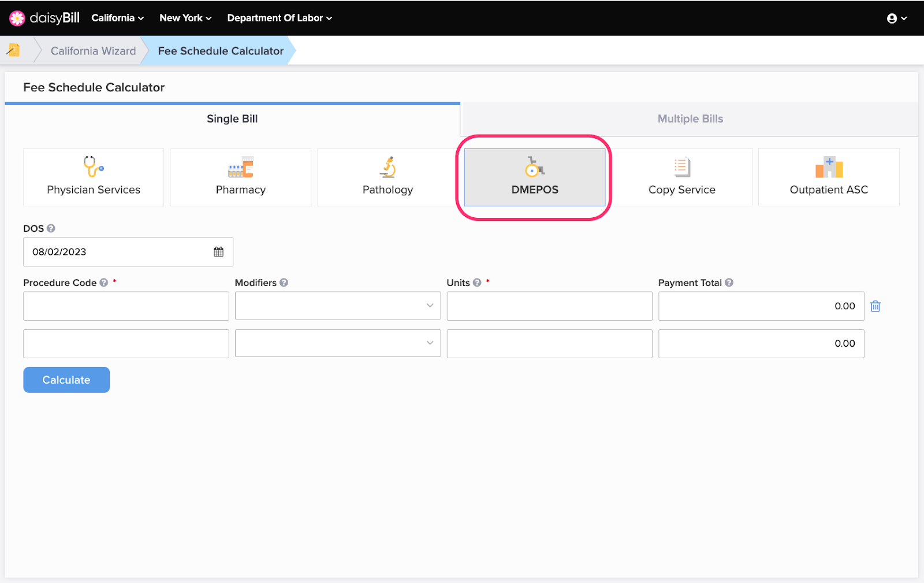Switch to the Multiple Bills tab
Screen dimensions: 924x583
[690, 118]
